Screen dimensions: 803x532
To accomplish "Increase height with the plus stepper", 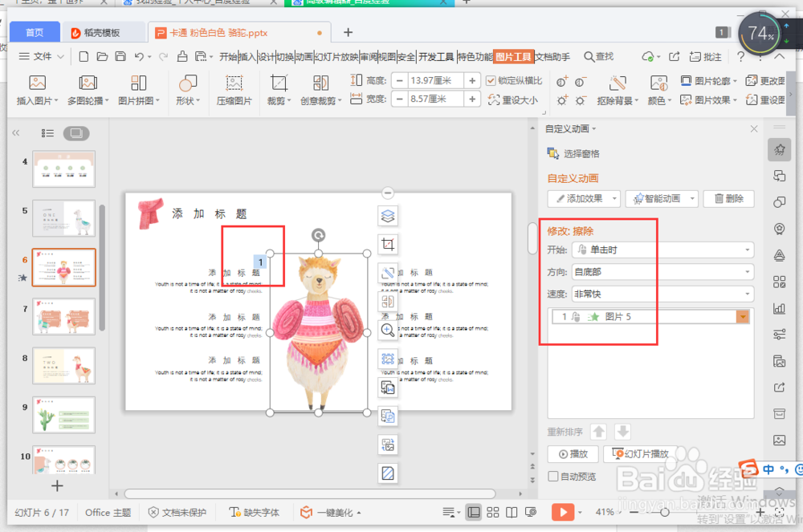I will tap(472, 80).
